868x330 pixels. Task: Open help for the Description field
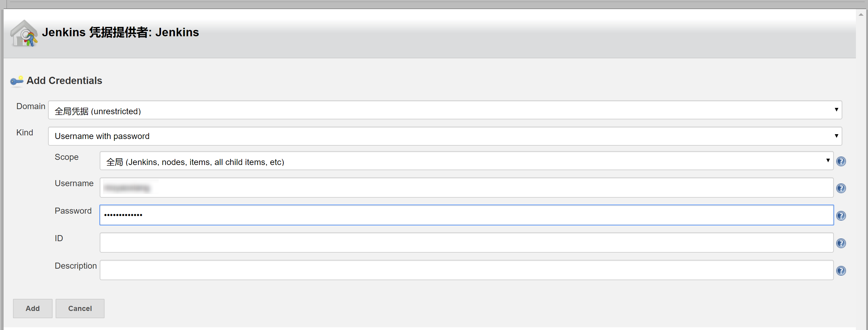pos(841,271)
